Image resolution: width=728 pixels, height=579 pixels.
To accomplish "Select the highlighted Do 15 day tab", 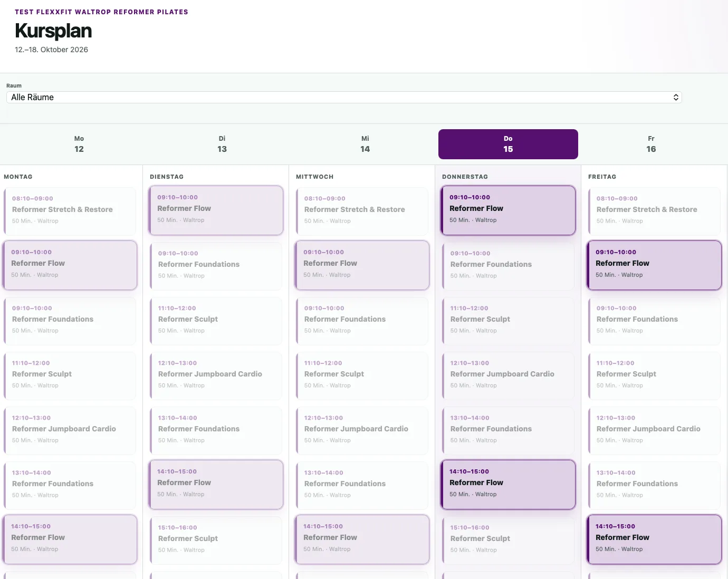I will (508, 144).
